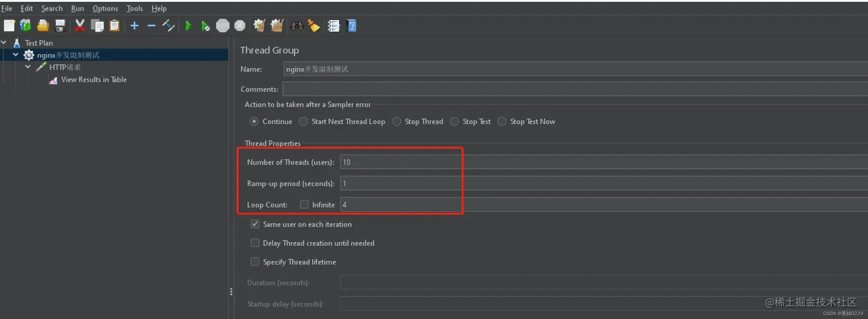Open the Options menu
The width and height of the screenshot is (868, 319).
(105, 9)
